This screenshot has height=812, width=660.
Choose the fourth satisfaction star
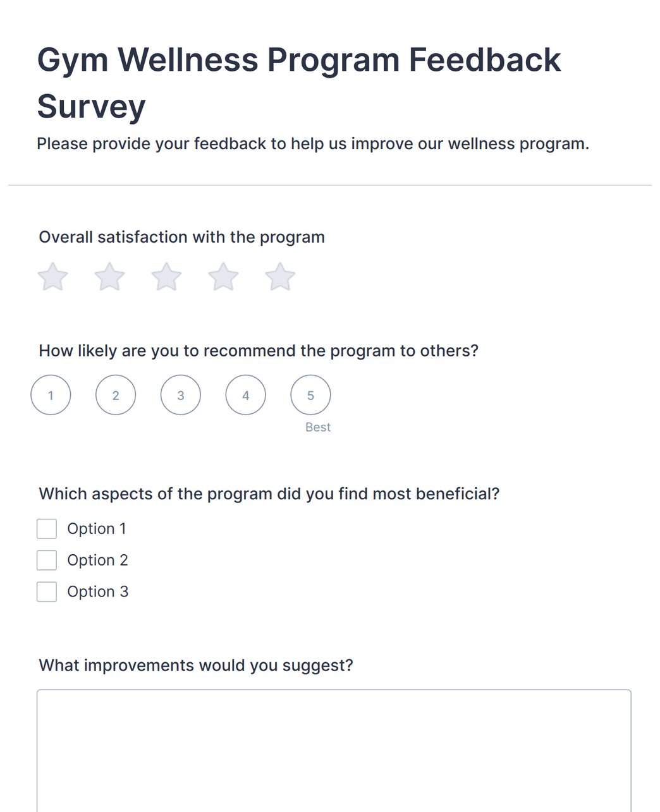(223, 277)
